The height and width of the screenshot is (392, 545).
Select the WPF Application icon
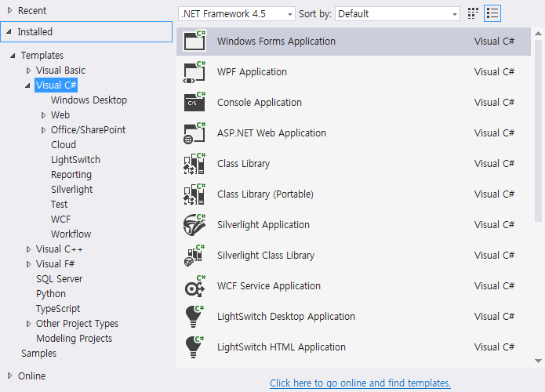[194, 72]
